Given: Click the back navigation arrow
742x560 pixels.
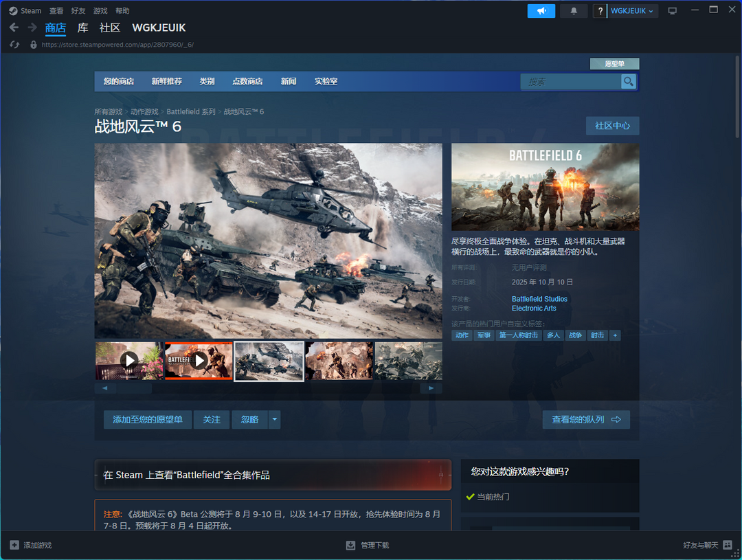Looking at the screenshot, I should pos(14,27).
